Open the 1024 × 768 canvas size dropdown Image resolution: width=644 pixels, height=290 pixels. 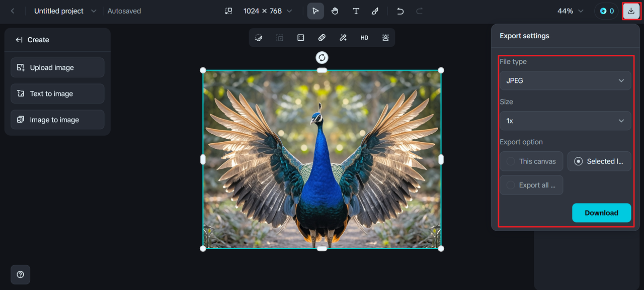point(267,11)
